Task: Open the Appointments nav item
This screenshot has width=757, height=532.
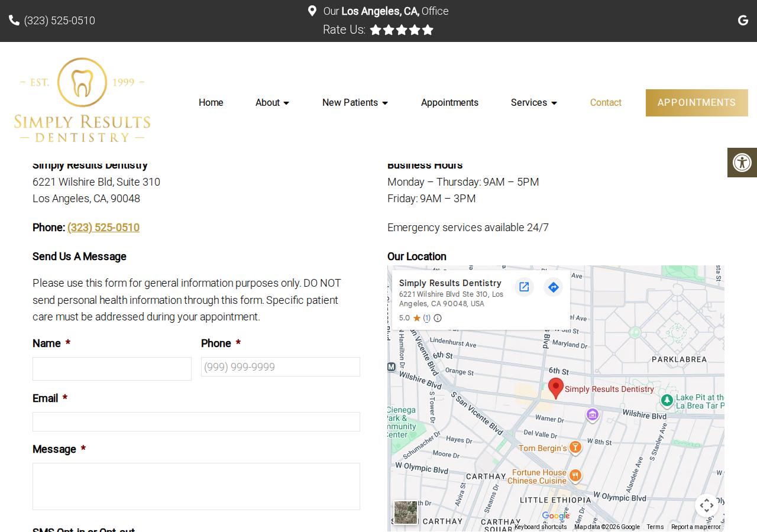Action: [x=449, y=103]
